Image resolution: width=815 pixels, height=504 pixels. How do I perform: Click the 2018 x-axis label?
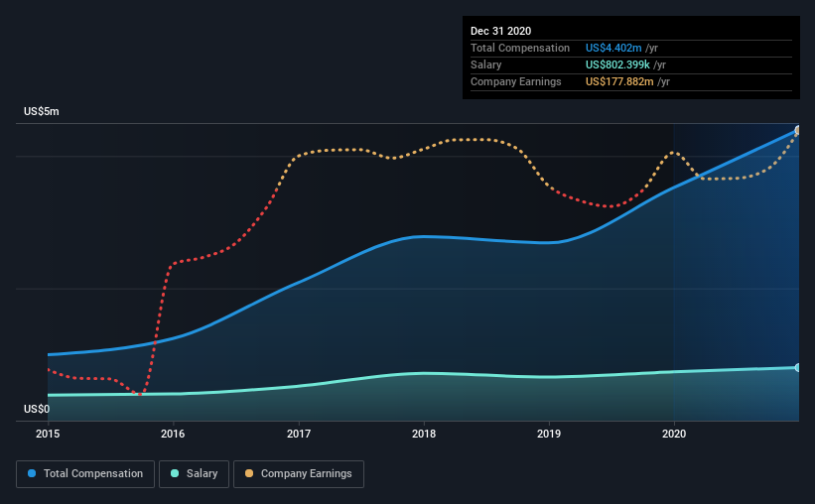pyautogui.click(x=424, y=434)
